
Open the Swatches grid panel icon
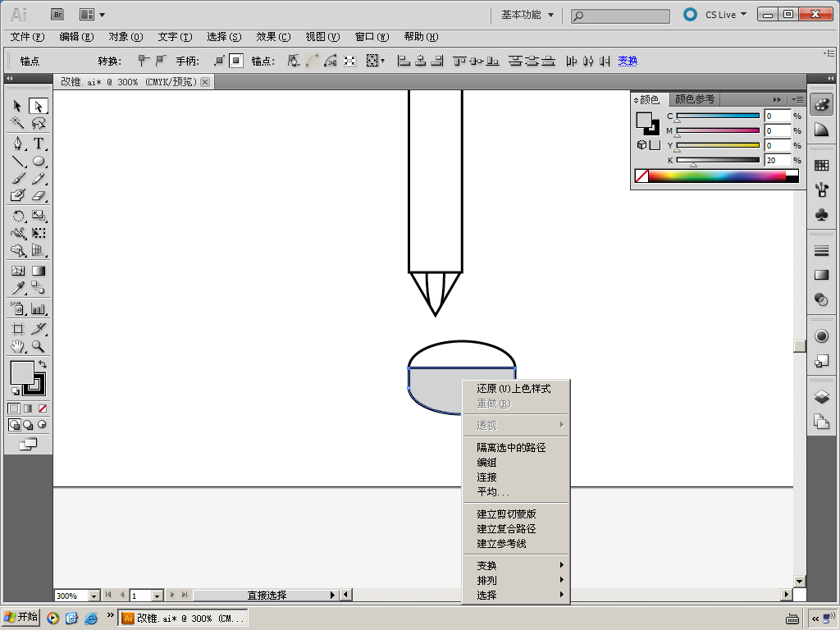[x=821, y=166]
